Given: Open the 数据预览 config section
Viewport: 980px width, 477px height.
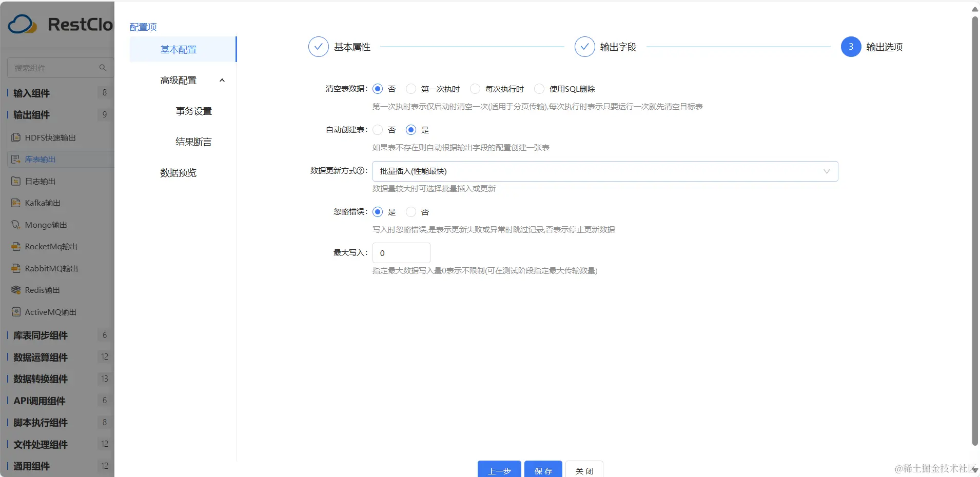Looking at the screenshot, I should (178, 173).
